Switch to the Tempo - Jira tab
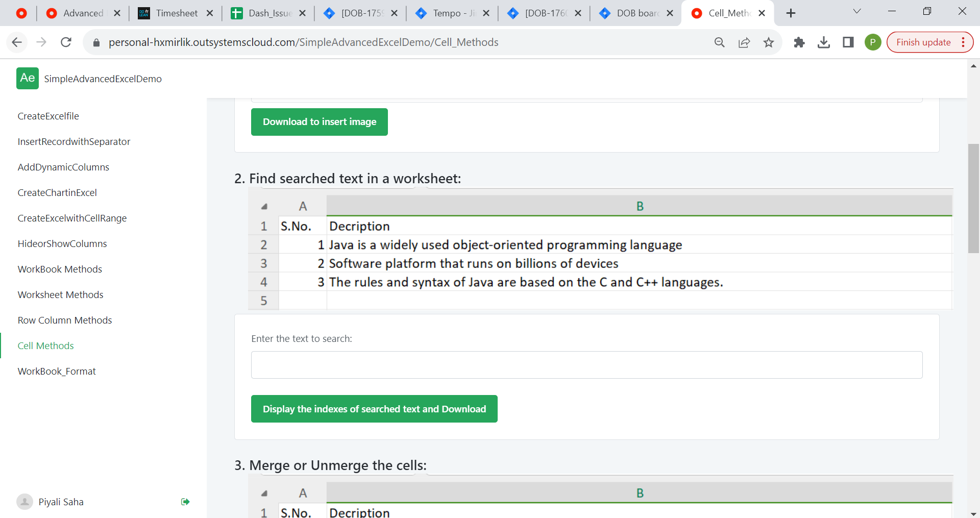The height and width of the screenshot is (518, 980). (x=452, y=13)
